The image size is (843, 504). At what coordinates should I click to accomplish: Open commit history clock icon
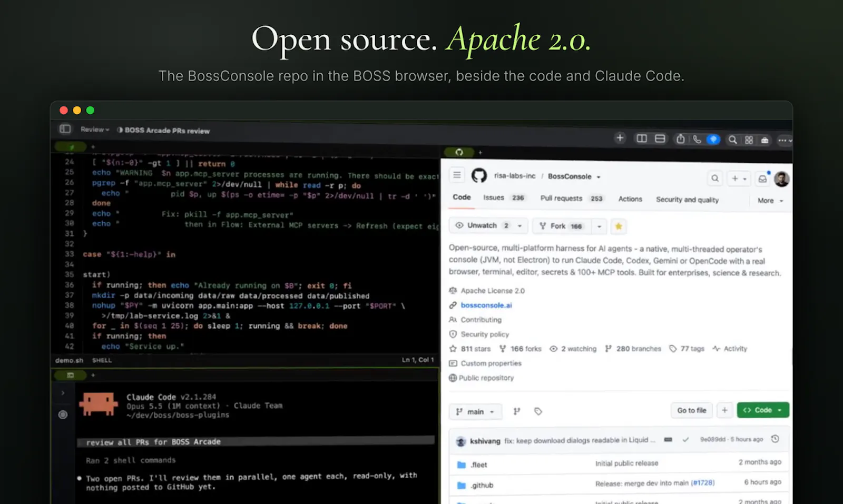click(775, 439)
